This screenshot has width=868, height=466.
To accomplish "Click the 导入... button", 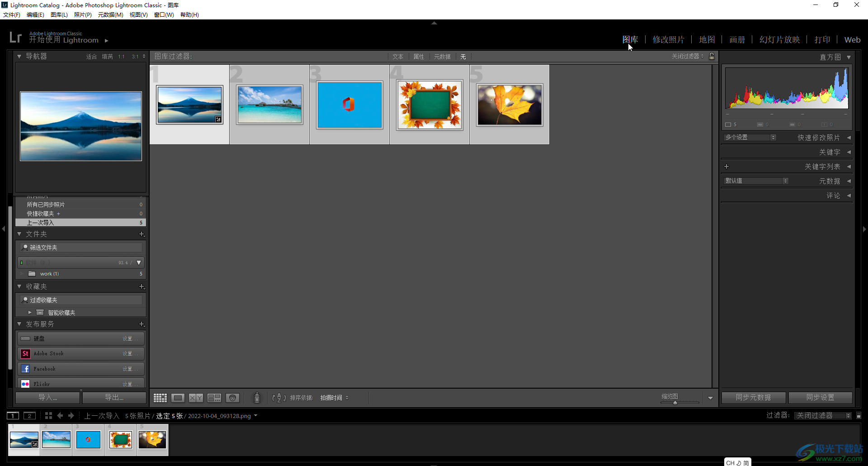I will pyautogui.click(x=48, y=397).
